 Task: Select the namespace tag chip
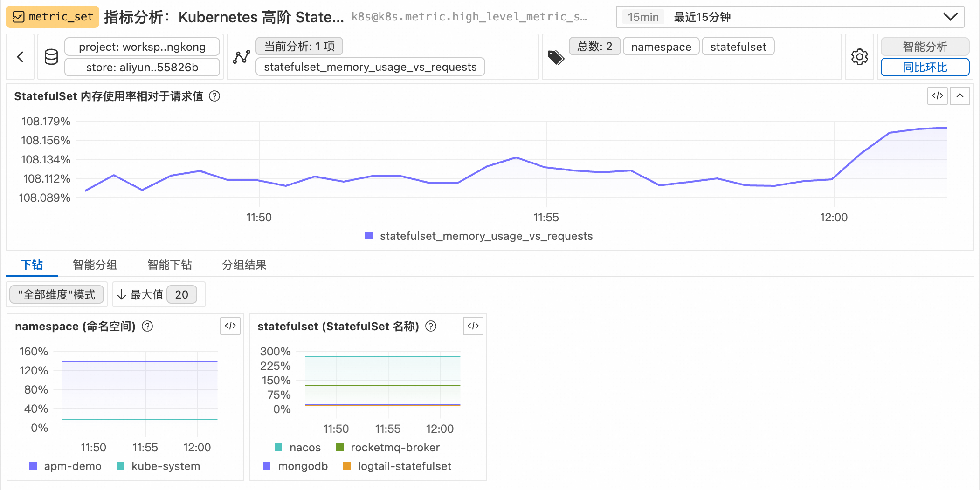[x=661, y=47]
